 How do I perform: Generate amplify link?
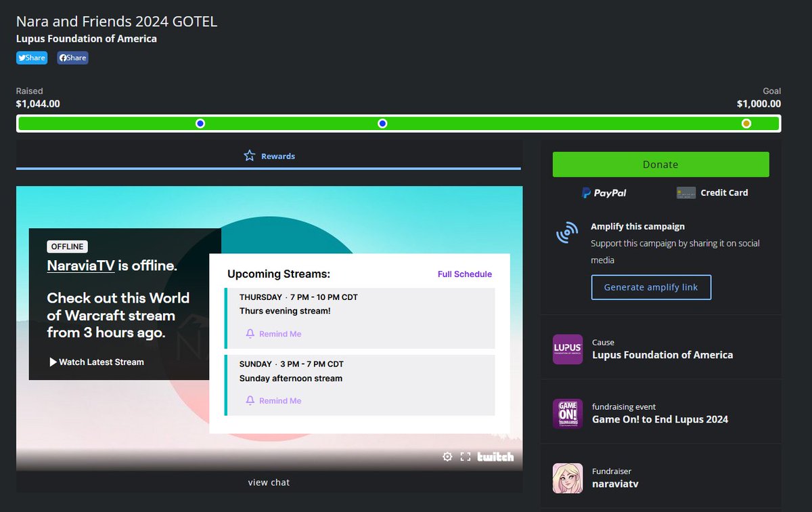click(651, 287)
